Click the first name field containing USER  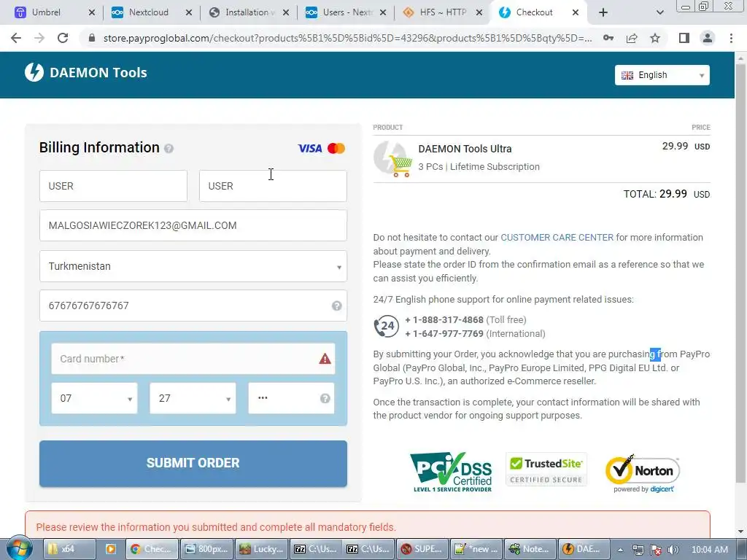pos(113,186)
